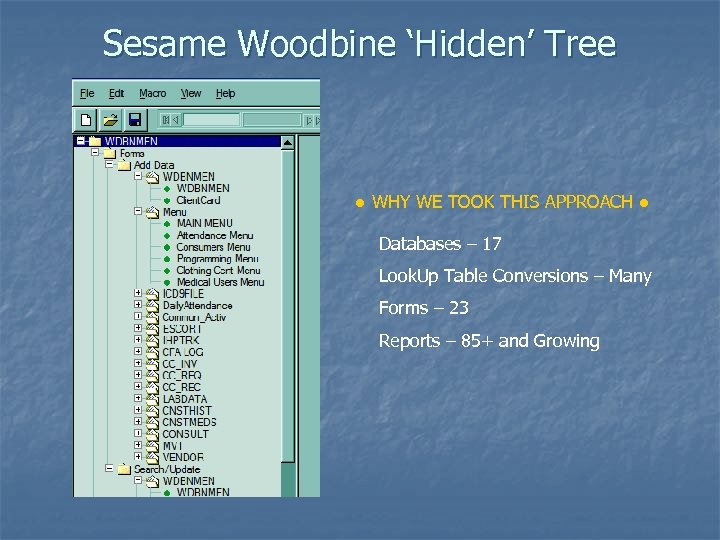The image size is (720, 540).
Task: Open the Help menu
Action: [225, 93]
